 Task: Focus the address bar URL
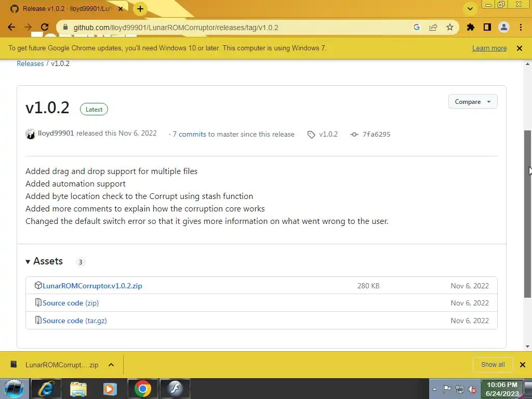click(176, 28)
